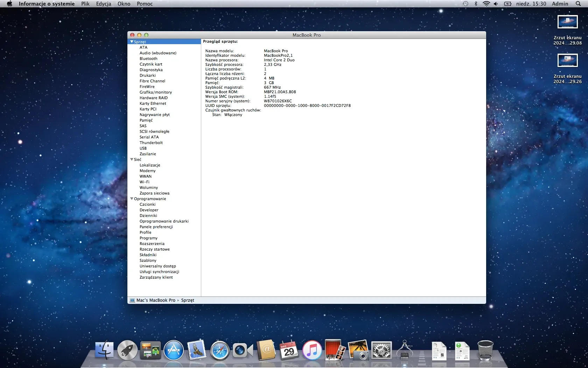
Task: Click the volume speaker menu bar icon
Action: coord(496,4)
